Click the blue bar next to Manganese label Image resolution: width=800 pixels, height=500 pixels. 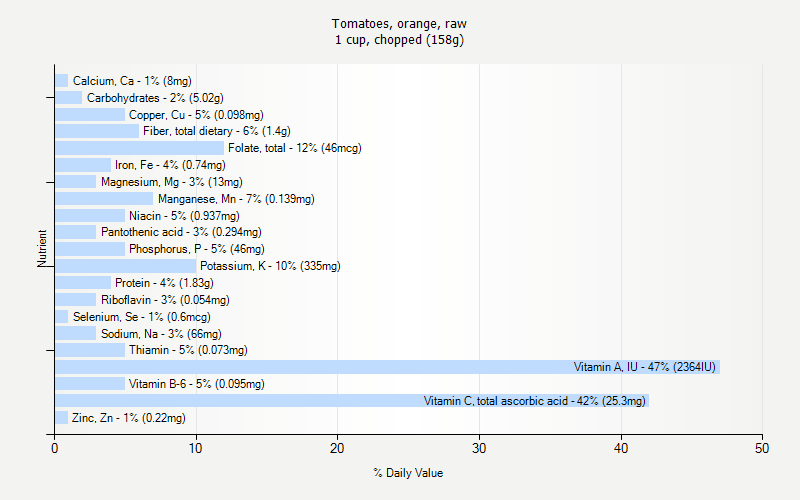click(104, 198)
